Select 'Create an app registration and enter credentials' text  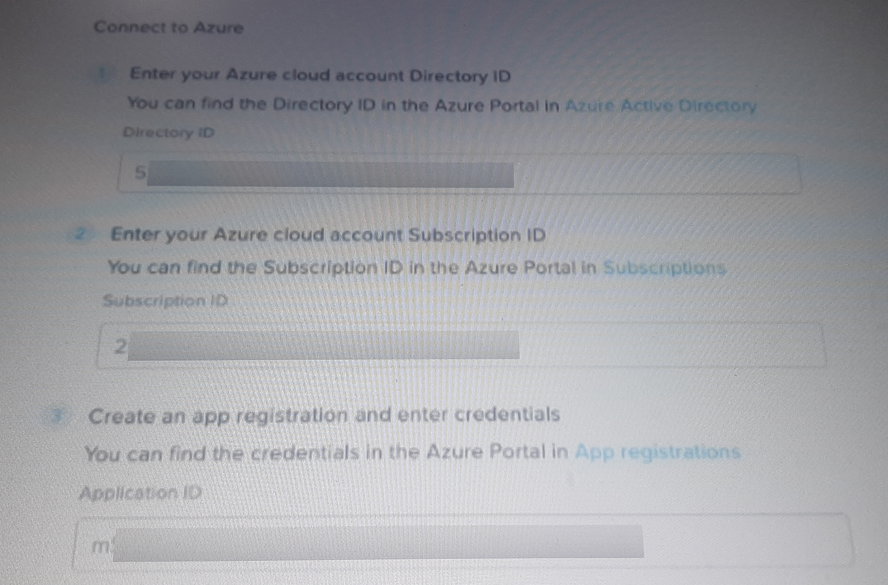point(324,415)
